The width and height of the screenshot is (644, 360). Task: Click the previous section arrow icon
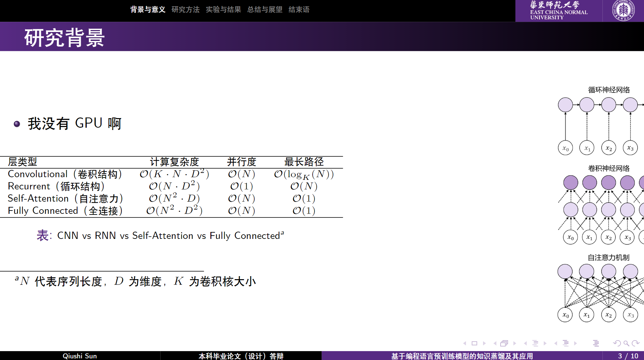[x=556, y=343]
